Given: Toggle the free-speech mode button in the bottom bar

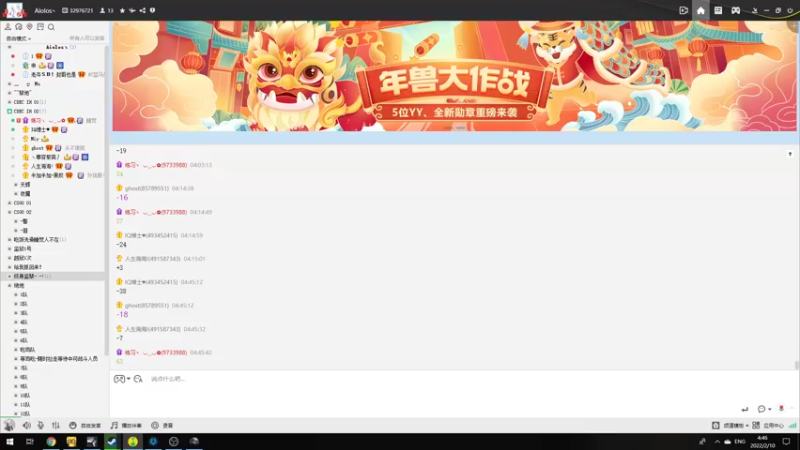Looking at the screenshot, I should (85, 425).
